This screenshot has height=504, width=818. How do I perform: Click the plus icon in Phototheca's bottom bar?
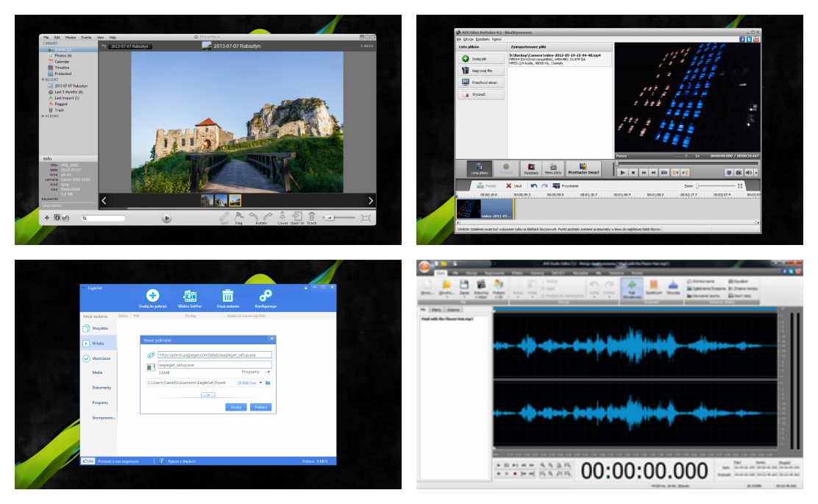(x=47, y=218)
